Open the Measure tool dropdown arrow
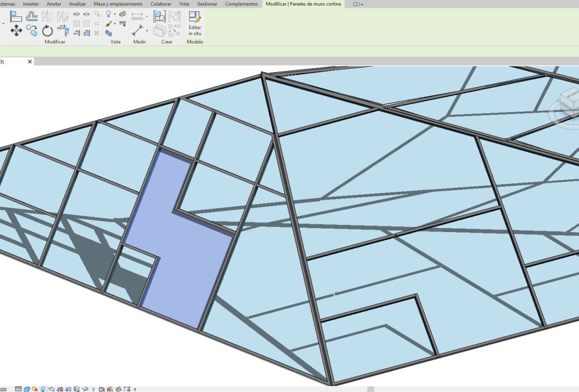 coord(147,31)
